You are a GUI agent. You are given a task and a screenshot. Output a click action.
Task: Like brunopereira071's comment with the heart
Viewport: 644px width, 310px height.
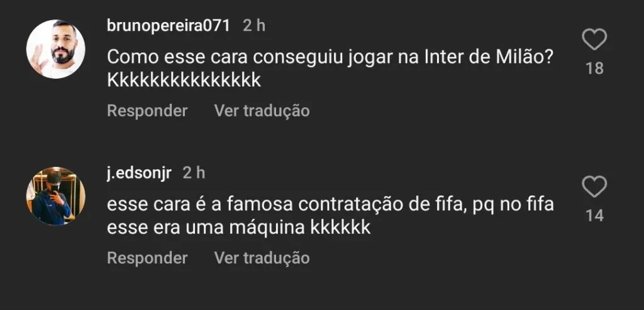pos(594,40)
